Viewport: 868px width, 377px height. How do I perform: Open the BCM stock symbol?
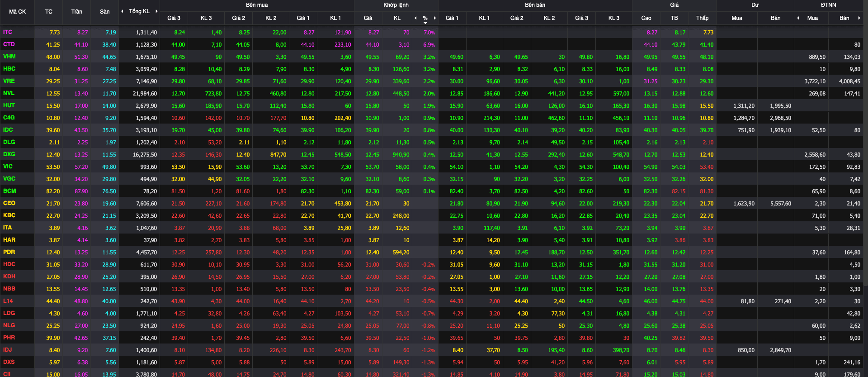point(9,191)
